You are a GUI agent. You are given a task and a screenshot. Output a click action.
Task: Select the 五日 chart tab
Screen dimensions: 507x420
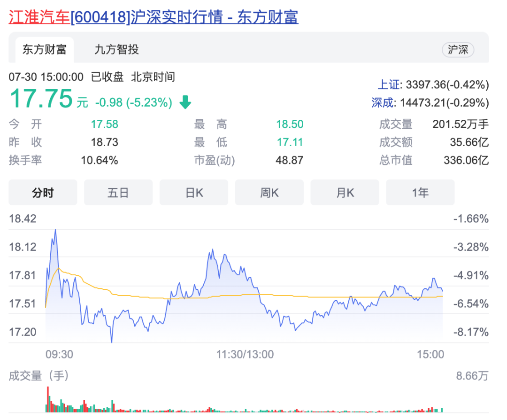118,193
